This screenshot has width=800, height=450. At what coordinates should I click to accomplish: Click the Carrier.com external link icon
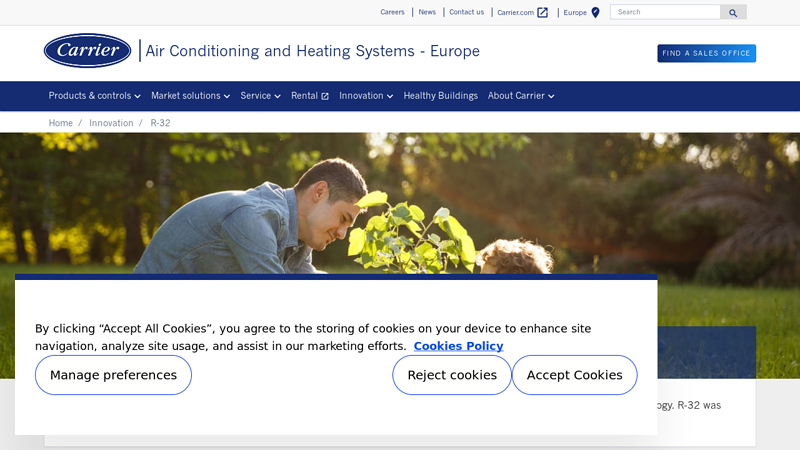(543, 13)
